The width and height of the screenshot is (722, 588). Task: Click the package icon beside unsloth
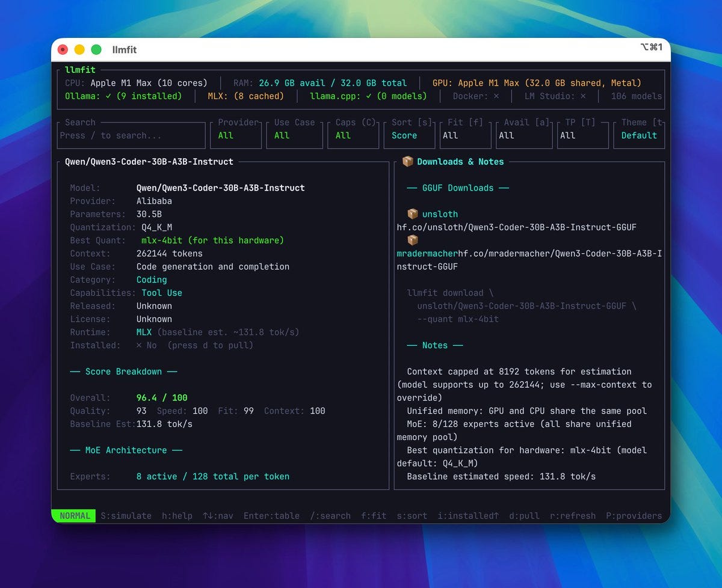coord(412,214)
